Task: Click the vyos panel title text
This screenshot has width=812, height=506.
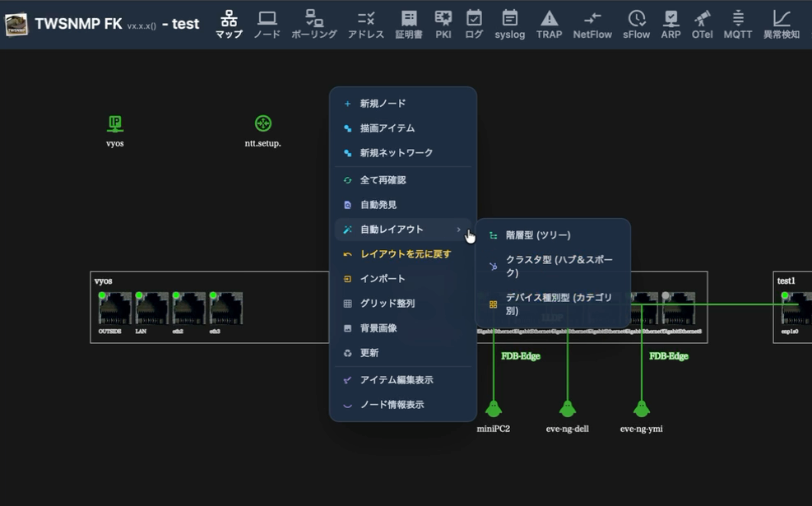Action: click(103, 281)
